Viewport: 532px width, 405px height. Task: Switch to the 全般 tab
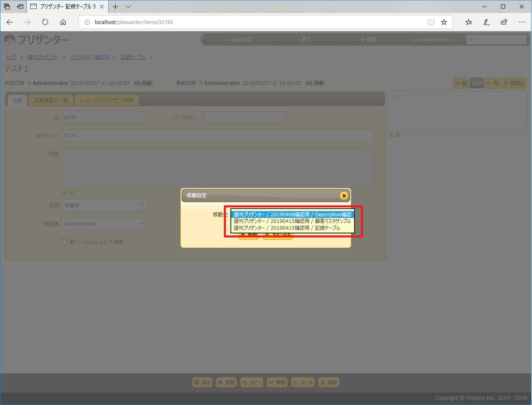[18, 100]
